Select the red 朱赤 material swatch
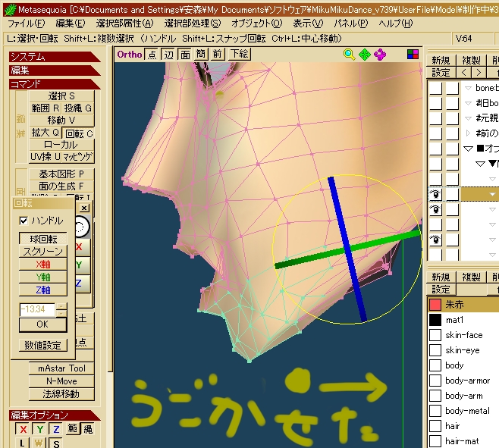The height and width of the screenshot is (448, 499). [435, 305]
